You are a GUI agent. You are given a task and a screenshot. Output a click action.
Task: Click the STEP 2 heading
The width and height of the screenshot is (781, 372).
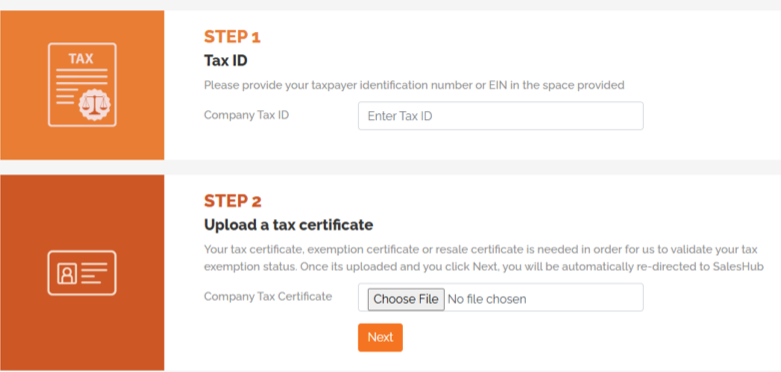tap(233, 201)
